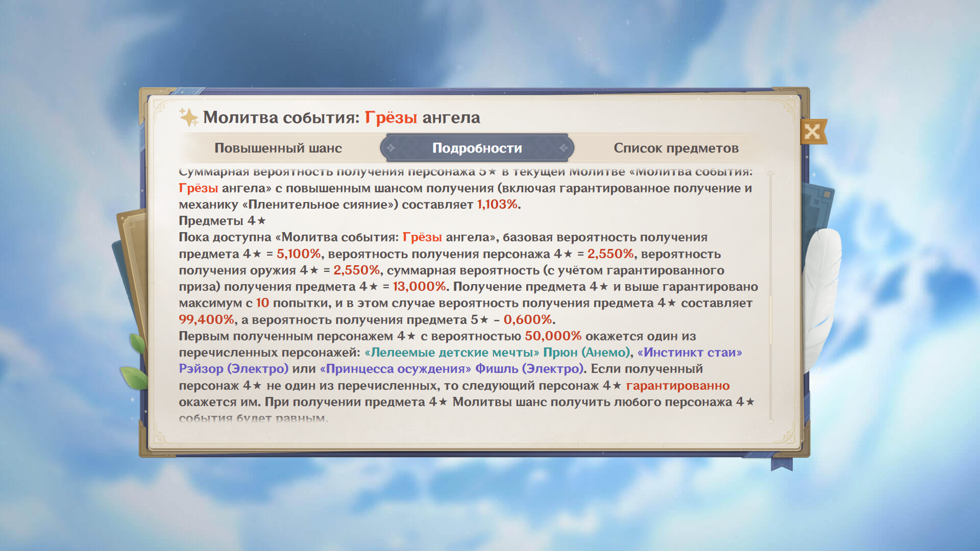Click the «Рэйзор (Электро)» character name

(x=233, y=369)
